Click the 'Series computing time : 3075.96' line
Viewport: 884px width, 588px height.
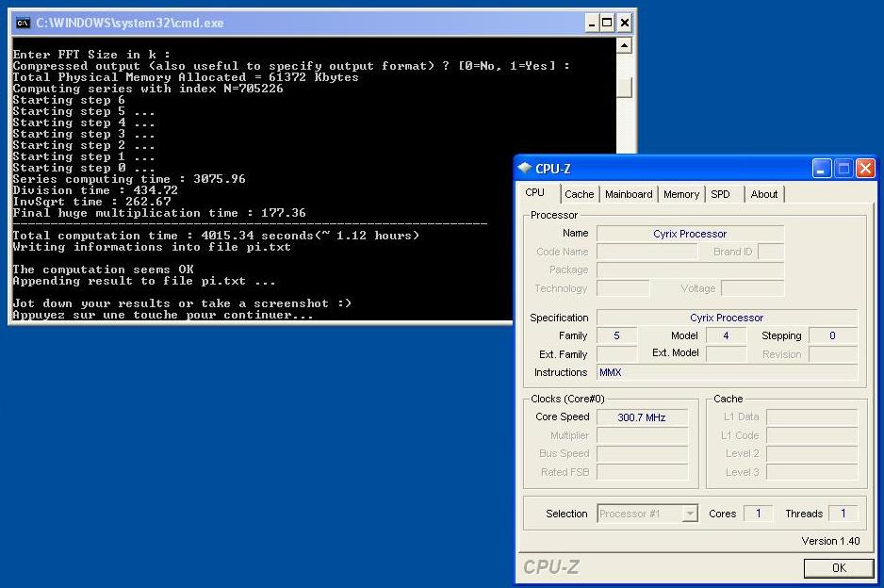129,179
